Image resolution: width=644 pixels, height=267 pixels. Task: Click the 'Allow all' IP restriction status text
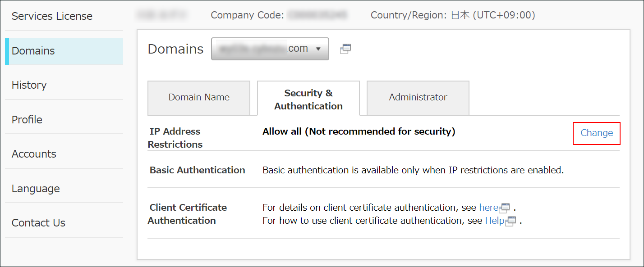359,131
